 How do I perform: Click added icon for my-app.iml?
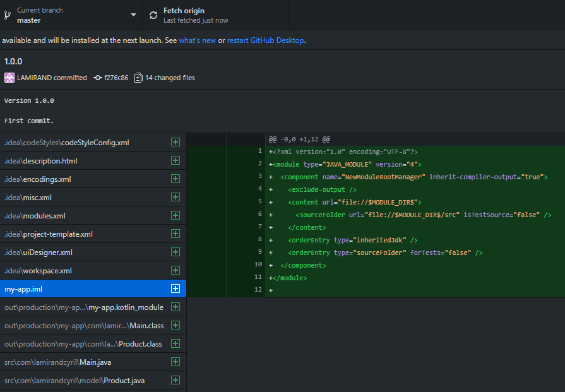(175, 288)
